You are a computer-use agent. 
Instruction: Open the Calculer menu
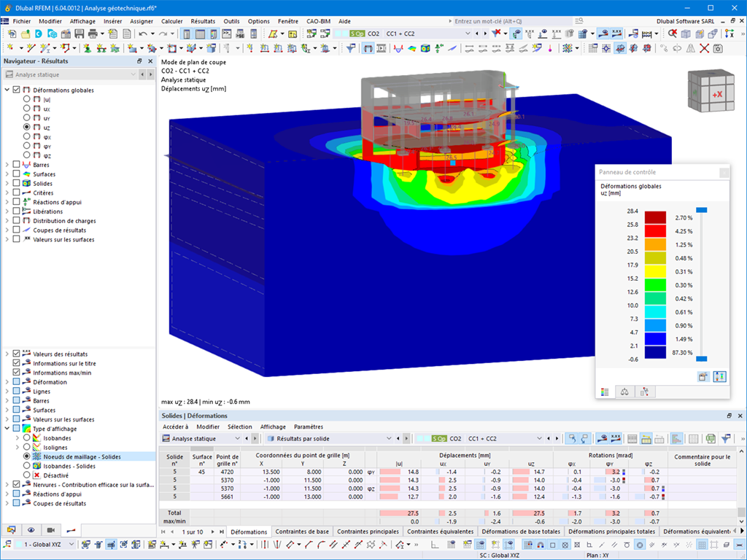(x=171, y=21)
